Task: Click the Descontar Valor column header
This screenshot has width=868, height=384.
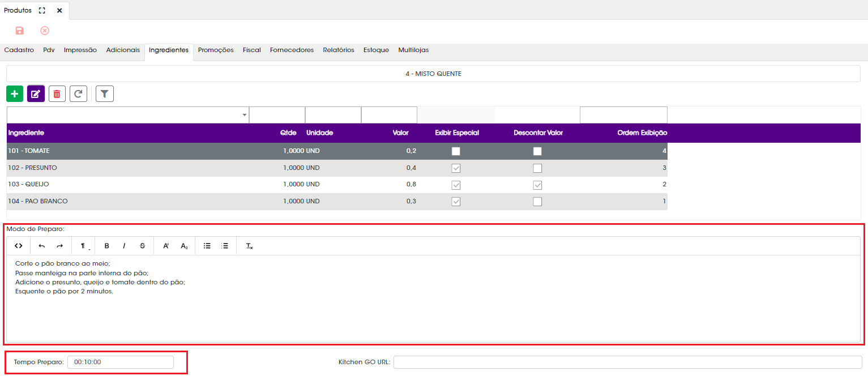Action: (538, 133)
